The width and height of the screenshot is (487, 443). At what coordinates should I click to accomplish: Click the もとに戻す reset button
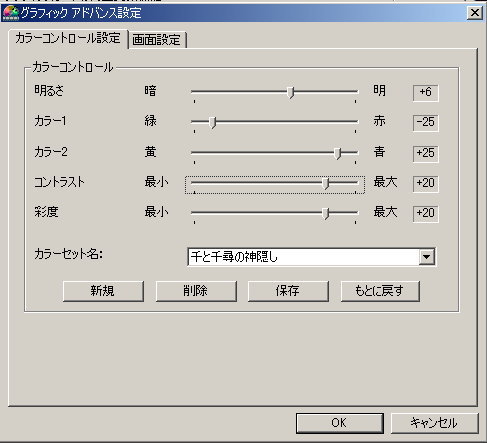pos(380,291)
